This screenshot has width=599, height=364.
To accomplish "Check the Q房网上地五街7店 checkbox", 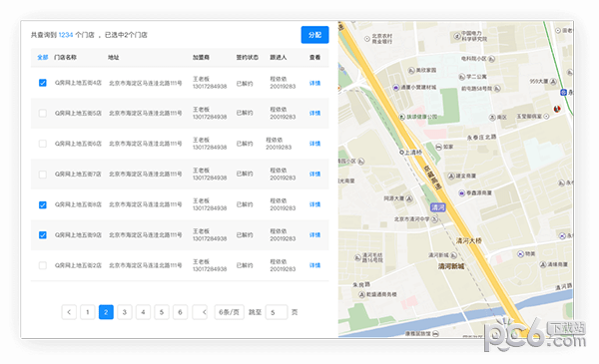I will pyautogui.click(x=43, y=175).
